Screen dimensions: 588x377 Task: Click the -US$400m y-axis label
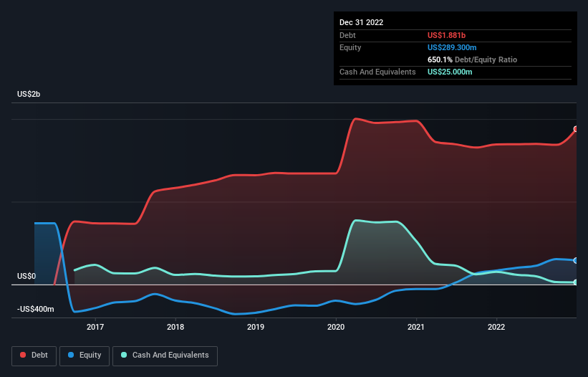[x=36, y=309]
